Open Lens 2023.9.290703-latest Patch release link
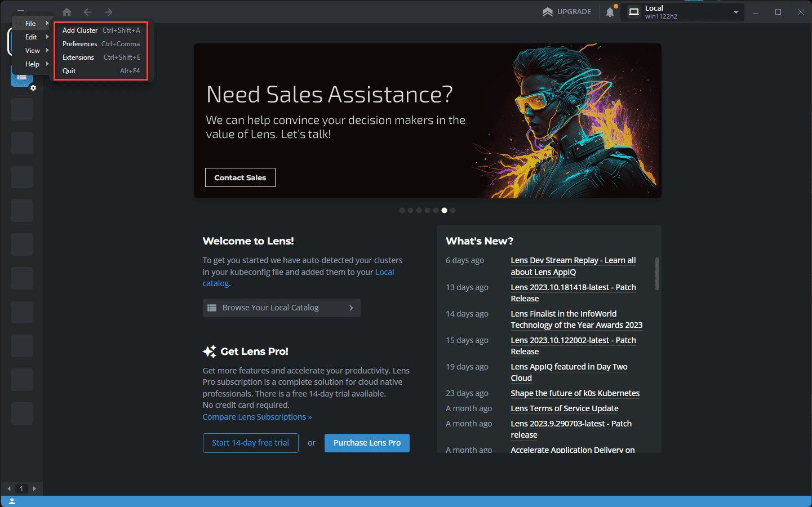 tap(571, 429)
